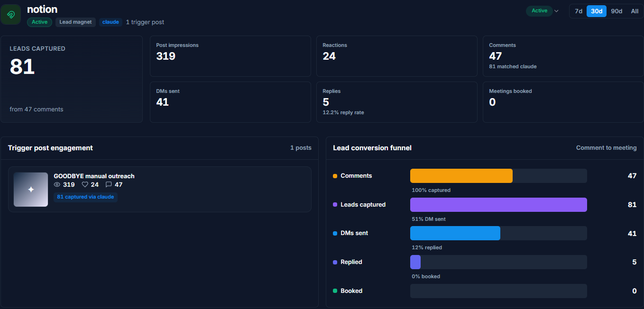Click the 1 posts count label
The height and width of the screenshot is (309, 644).
tap(301, 148)
